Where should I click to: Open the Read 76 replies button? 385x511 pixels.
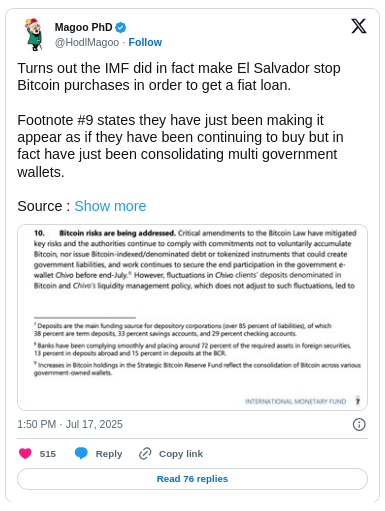pyautogui.click(x=192, y=479)
